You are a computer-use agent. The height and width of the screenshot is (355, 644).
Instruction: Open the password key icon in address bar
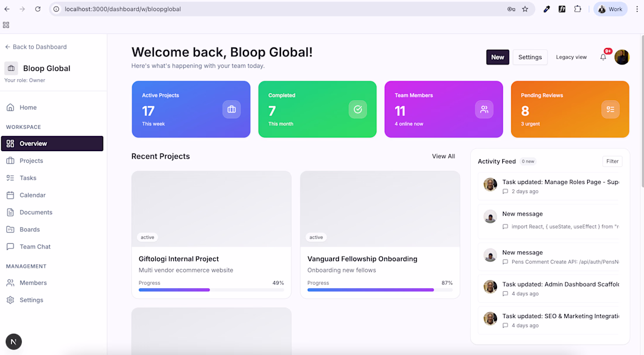pos(511,9)
